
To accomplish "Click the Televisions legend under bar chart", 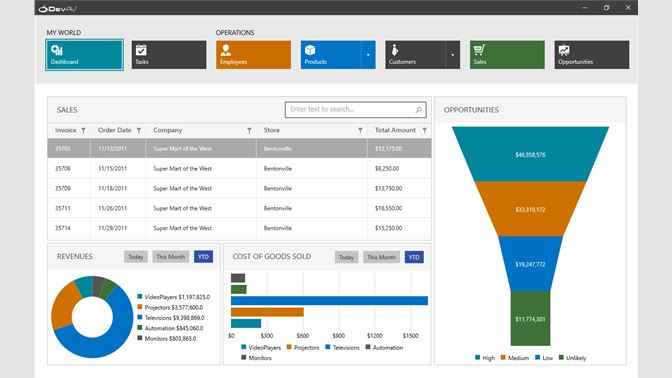I will coord(342,348).
